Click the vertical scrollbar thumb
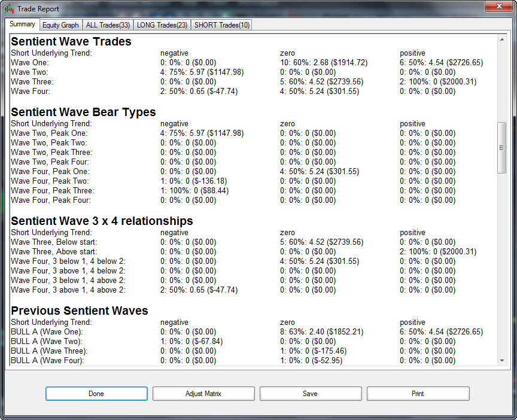The image size is (517, 420). 502,147
